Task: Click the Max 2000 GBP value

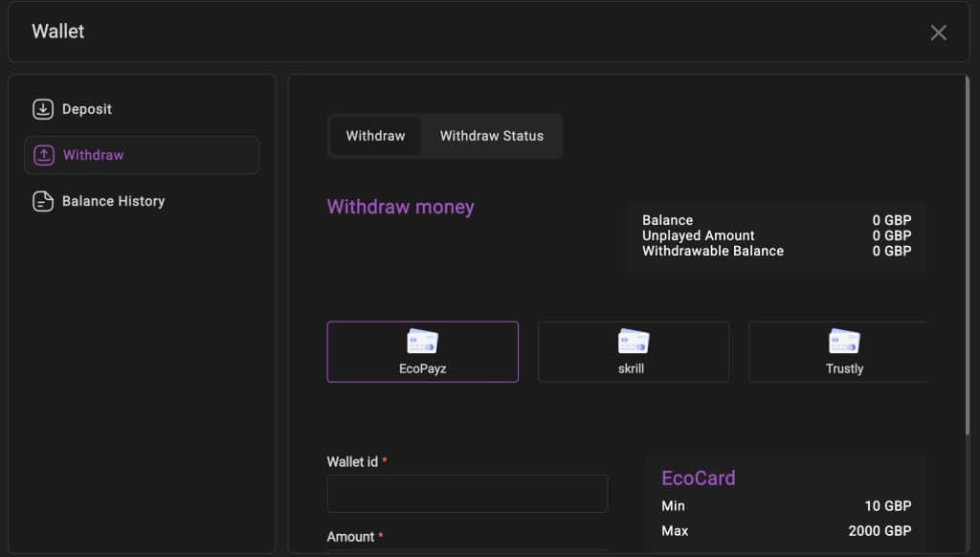Action: (880, 531)
